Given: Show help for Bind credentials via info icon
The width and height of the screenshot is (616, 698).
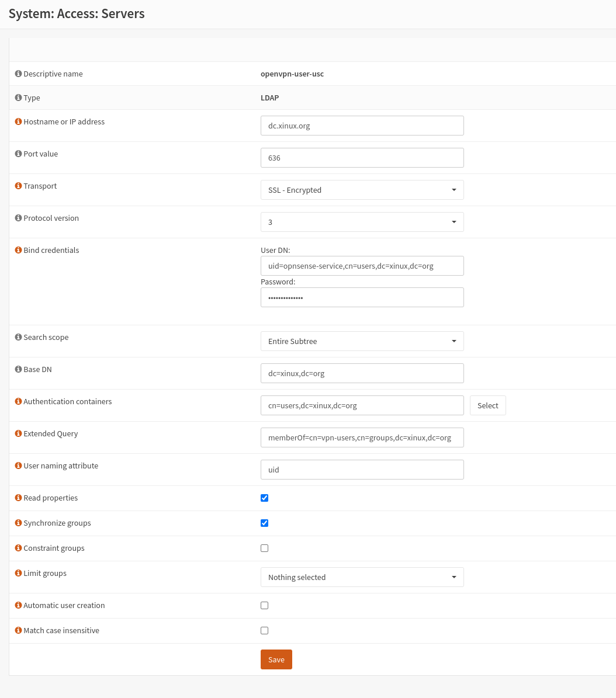Looking at the screenshot, I should coord(18,251).
